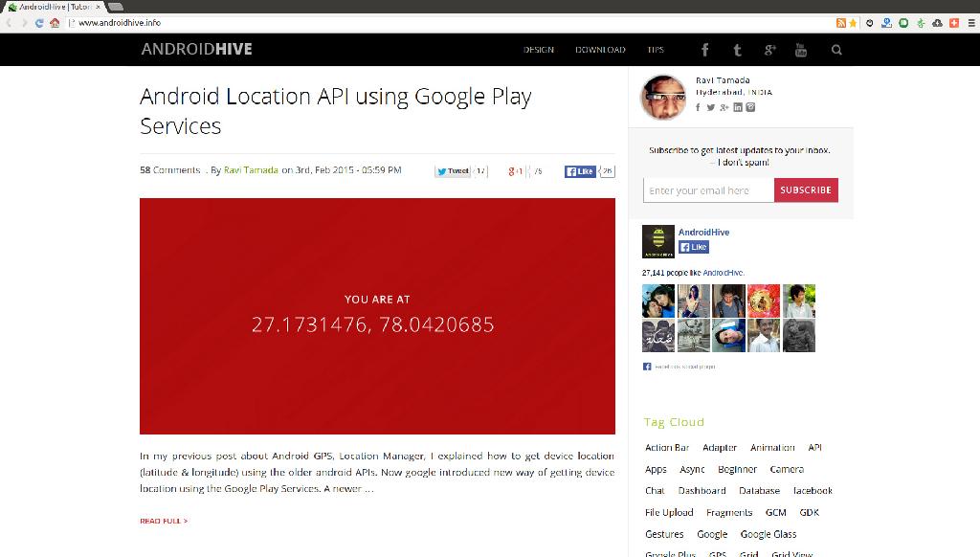This screenshot has height=557, width=980.
Task: Click the email address input field
Action: coord(708,189)
